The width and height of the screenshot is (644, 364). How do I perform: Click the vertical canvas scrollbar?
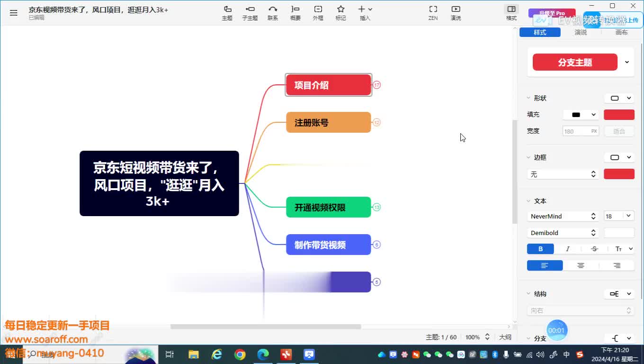click(515, 172)
